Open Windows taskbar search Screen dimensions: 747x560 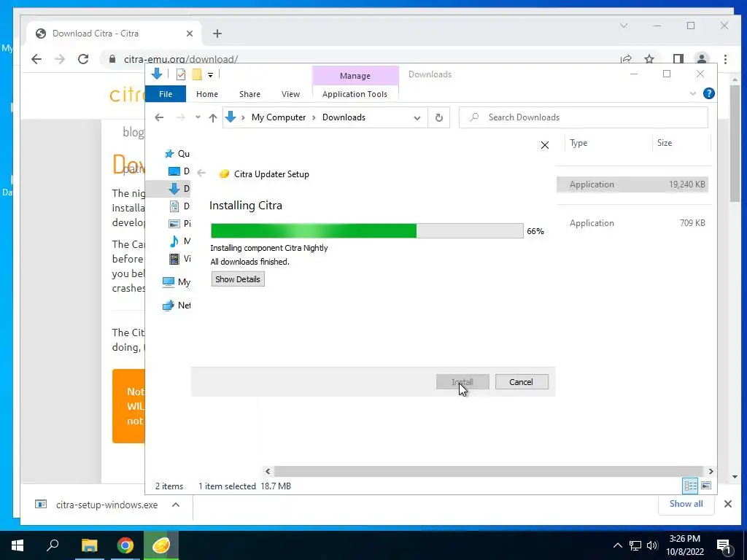tap(53, 545)
